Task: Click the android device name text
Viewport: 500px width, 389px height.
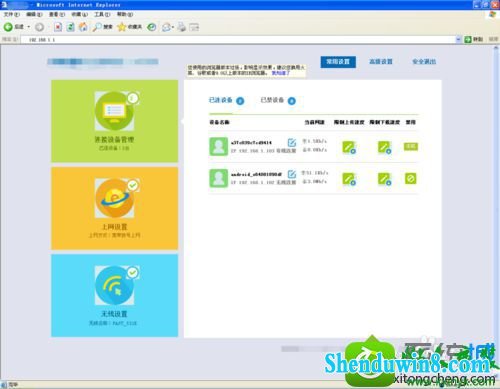Action: click(x=256, y=174)
